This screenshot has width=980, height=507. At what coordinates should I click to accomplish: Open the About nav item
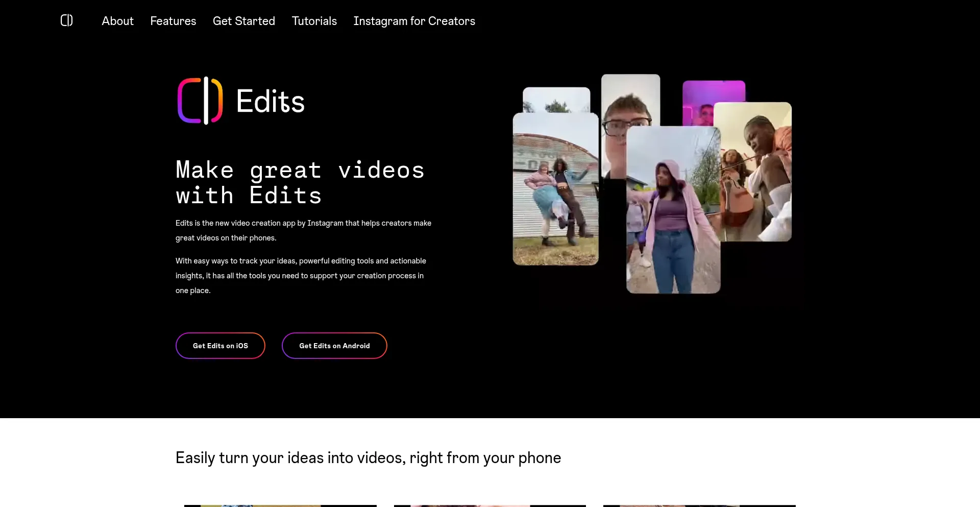pyautogui.click(x=117, y=21)
